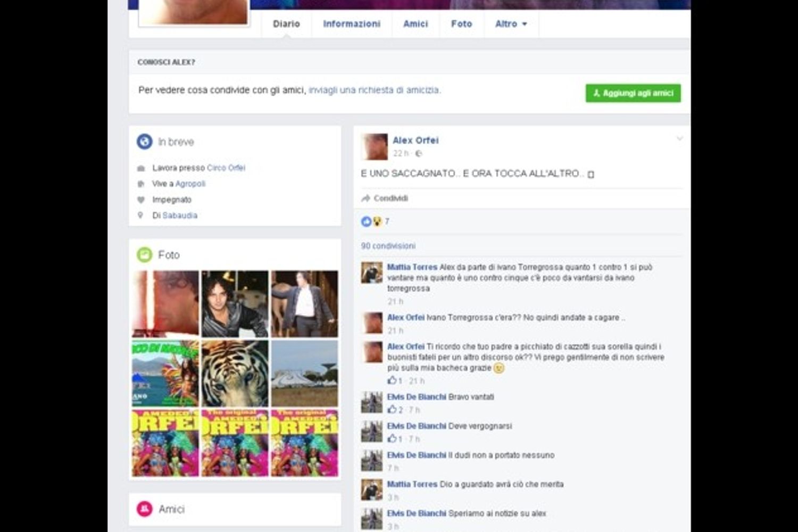Click the 'In breve' globe icon
Screen dimensions: 798x532
tap(144, 142)
